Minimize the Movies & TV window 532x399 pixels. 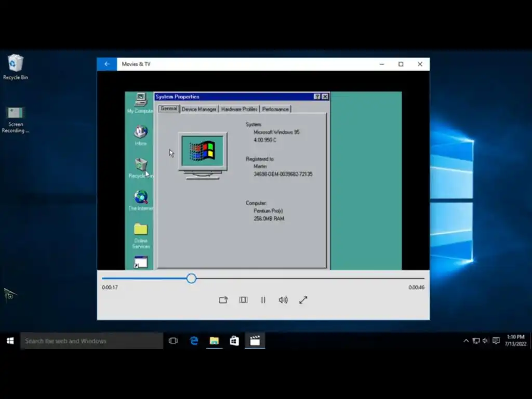(x=382, y=64)
